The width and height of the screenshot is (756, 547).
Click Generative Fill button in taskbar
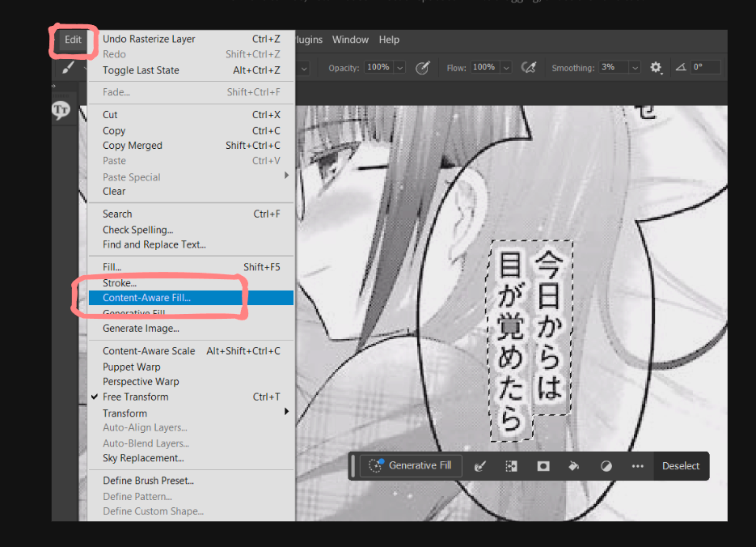coord(411,465)
